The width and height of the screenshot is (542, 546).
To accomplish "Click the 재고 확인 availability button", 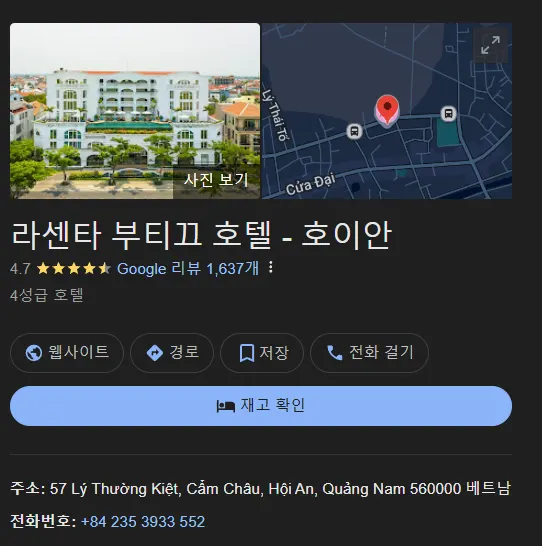I will (x=261, y=406).
